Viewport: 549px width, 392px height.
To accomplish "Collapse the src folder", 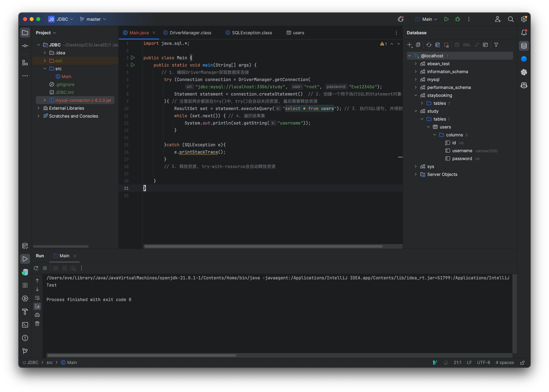I will click(45, 69).
